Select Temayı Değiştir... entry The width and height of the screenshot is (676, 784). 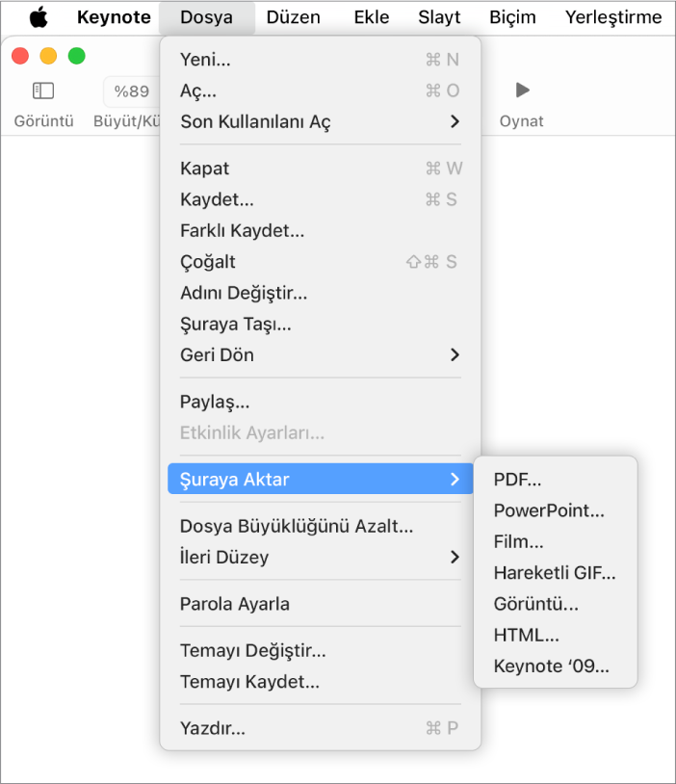point(321,650)
